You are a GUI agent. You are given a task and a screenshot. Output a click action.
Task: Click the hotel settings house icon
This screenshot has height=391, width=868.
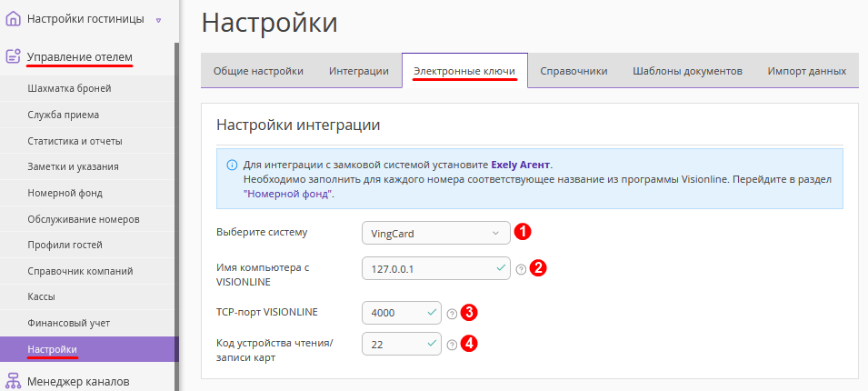pos(13,19)
